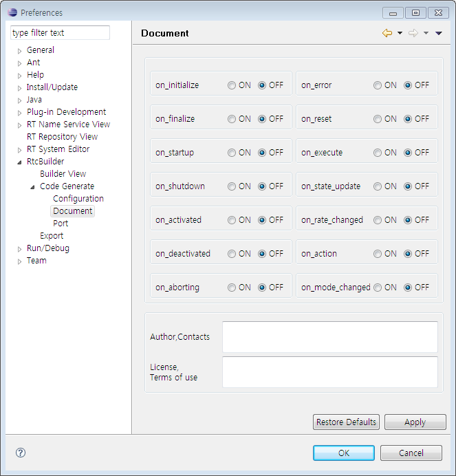This screenshot has height=476, width=456.
Task: Select the Configuration preference page
Action: click(78, 199)
